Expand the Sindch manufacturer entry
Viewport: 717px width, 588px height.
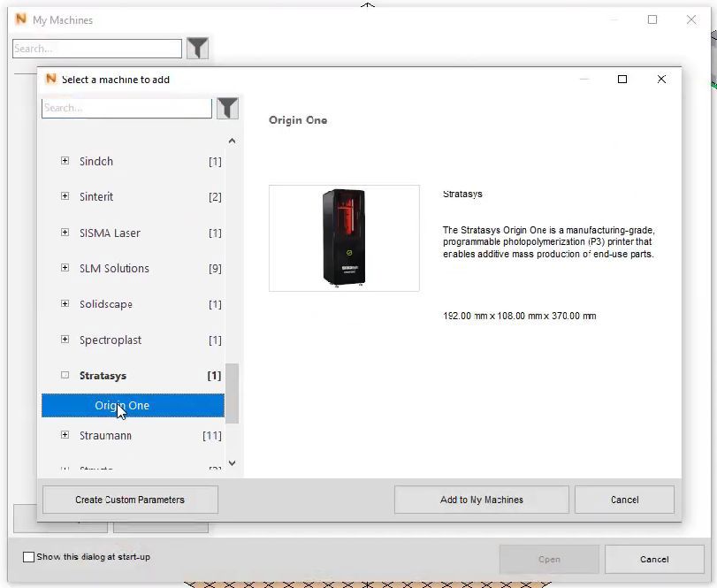tap(63, 162)
